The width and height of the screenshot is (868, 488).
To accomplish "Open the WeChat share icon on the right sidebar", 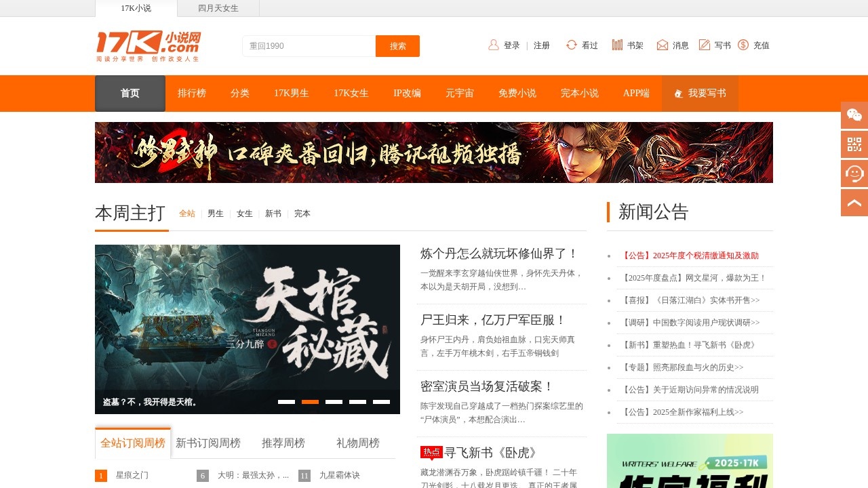I will (x=854, y=115).
